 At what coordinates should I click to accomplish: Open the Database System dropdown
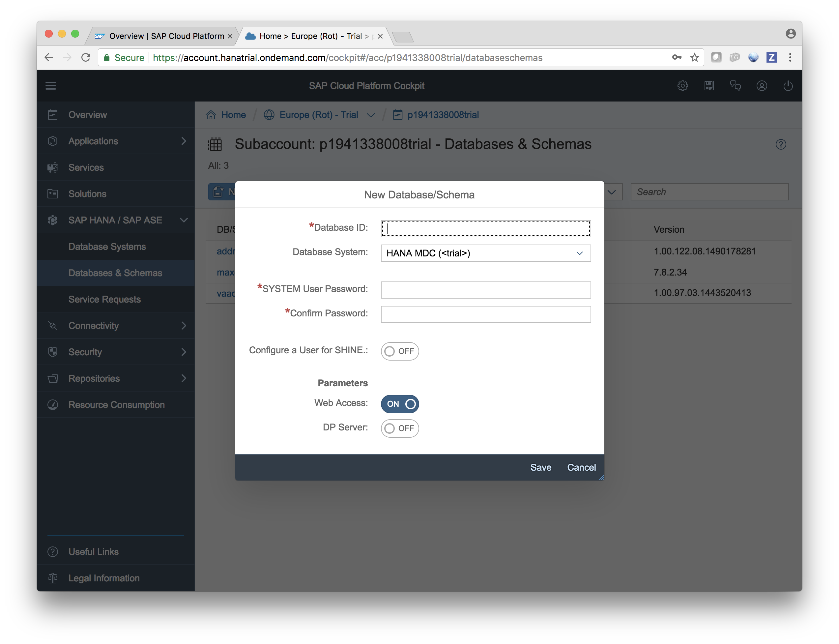tap(486, 253)
